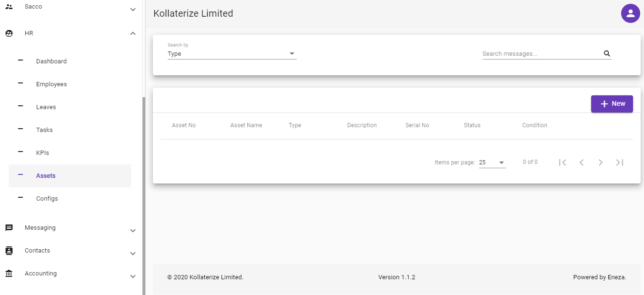Open Employees menu item
The width and height of the screenshot is (644, 295).
70,84
